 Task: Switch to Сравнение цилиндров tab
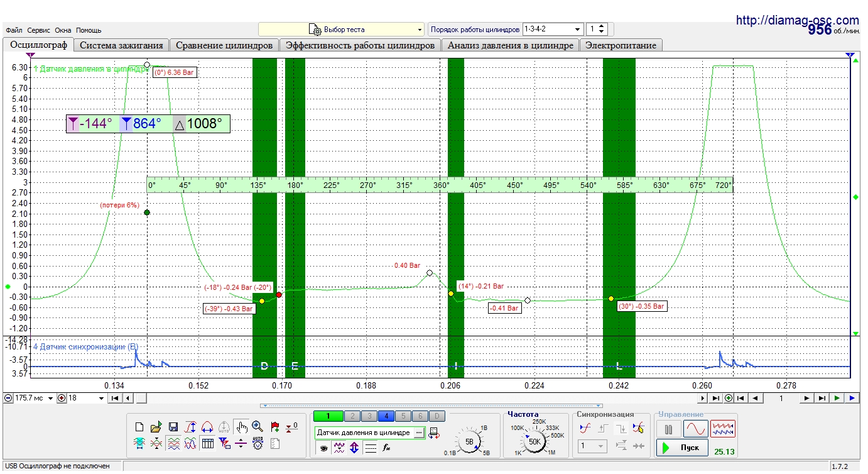coord(224,45)
